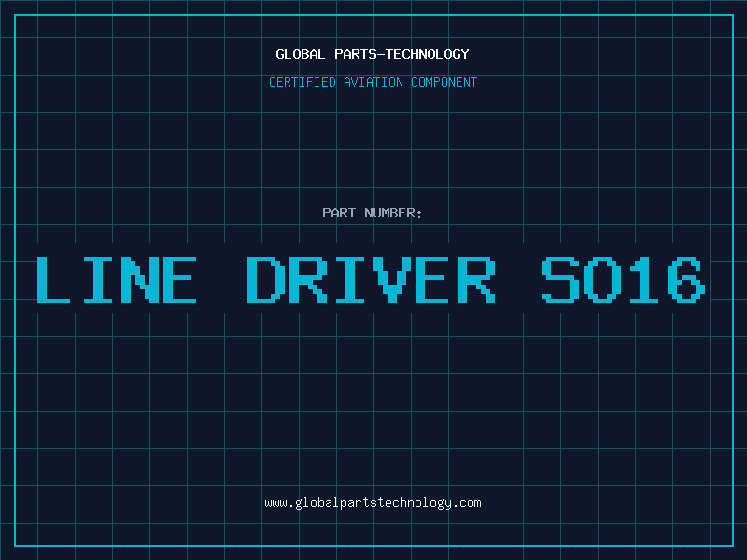Image resolution: width=747 pixels, height=560 pixels.
Task: Click the GLOBAL PARTS-TECHNOLOGY company title
Action: [x=373, y=54]
